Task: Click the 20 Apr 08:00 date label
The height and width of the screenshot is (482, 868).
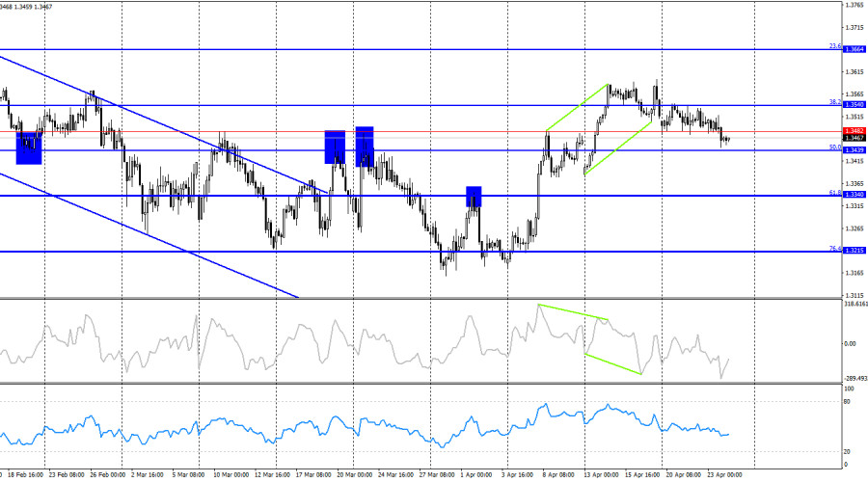Action: [684, 475]
